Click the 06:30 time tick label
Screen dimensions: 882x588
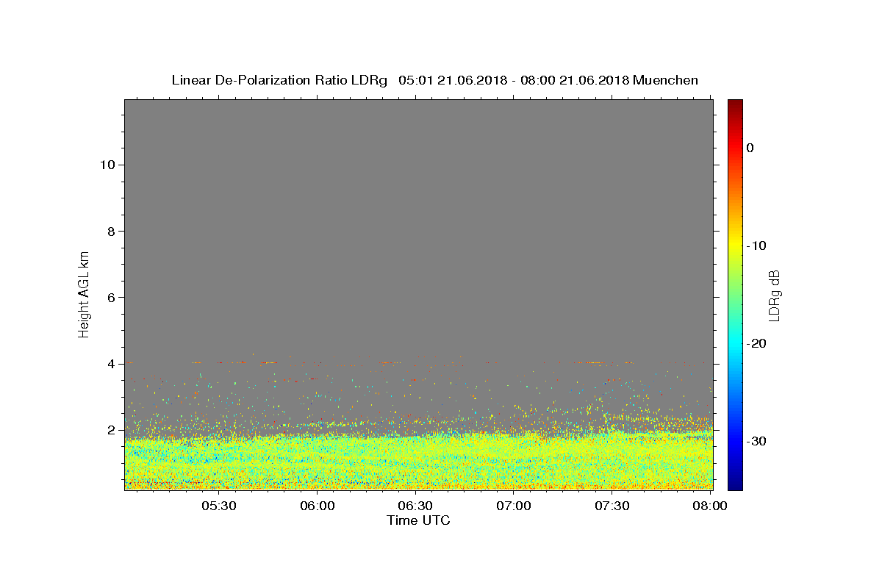[x=415, y=506]
